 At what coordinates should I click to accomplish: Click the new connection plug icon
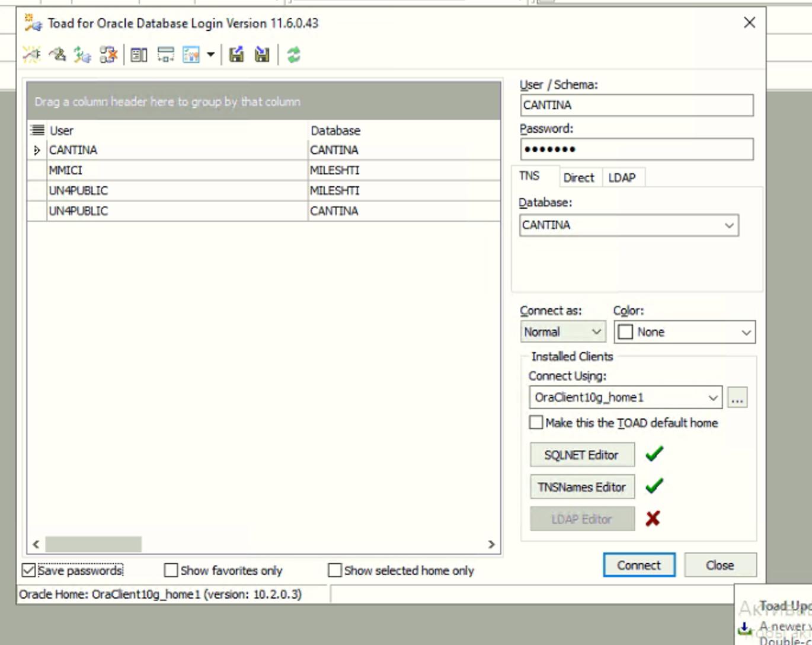(32, 55)
